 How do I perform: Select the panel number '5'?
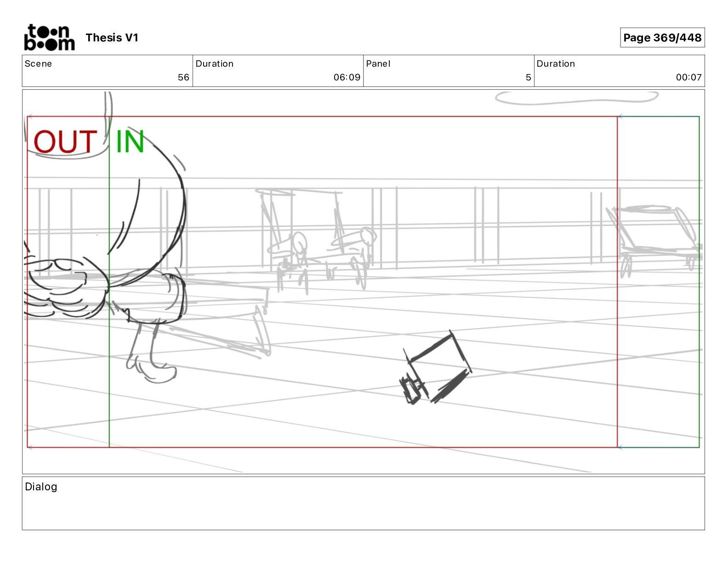click(529, 77)
